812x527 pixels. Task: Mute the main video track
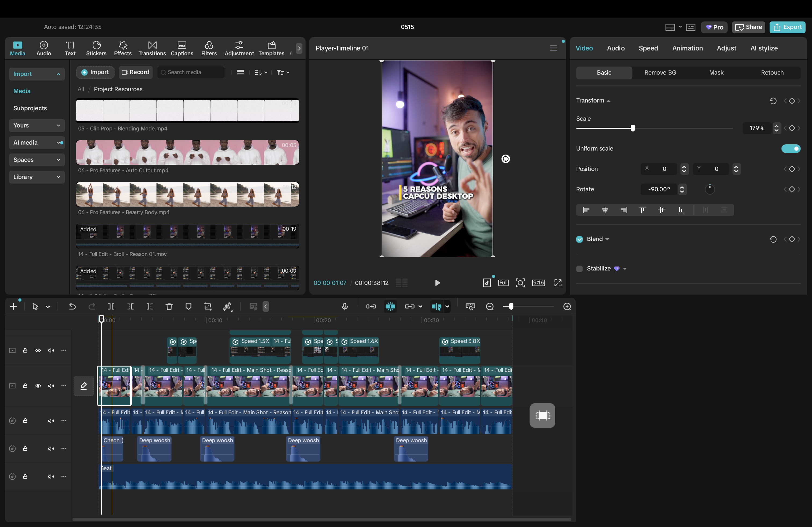point(51,386)
